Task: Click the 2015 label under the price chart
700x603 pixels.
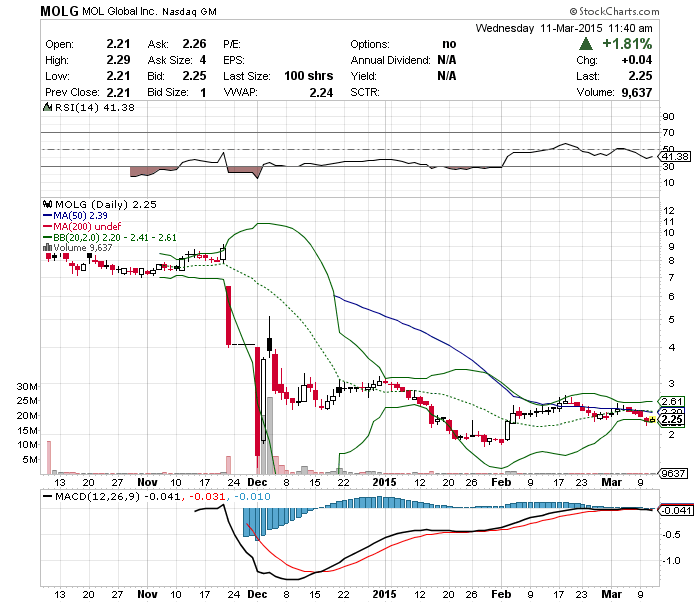Action: pos(384,482)
